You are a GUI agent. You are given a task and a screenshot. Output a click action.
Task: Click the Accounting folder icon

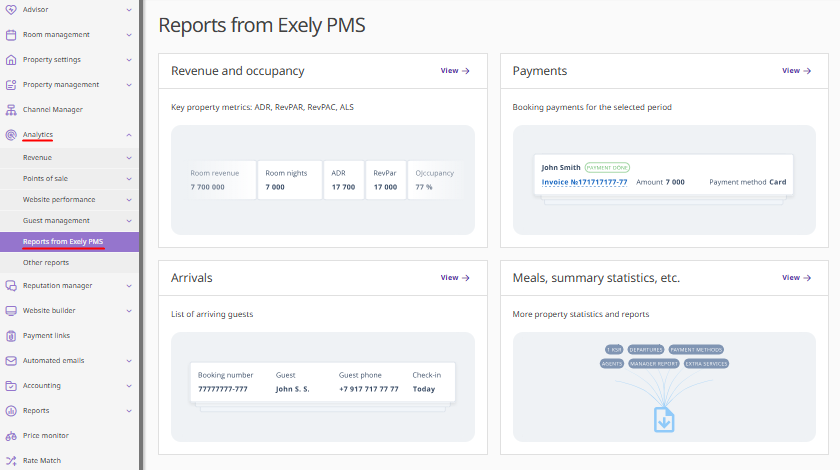(x=11, y=386)
